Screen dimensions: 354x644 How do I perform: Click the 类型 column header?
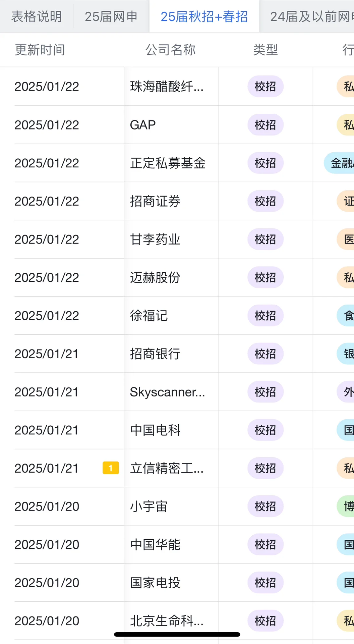(x=265, y=50)
